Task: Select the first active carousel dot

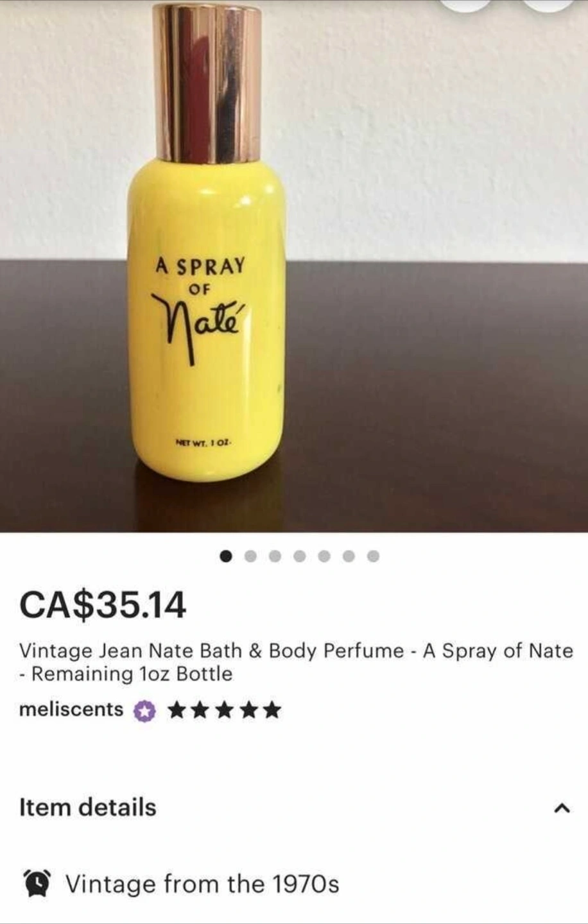Action: (x=226, y=556)
